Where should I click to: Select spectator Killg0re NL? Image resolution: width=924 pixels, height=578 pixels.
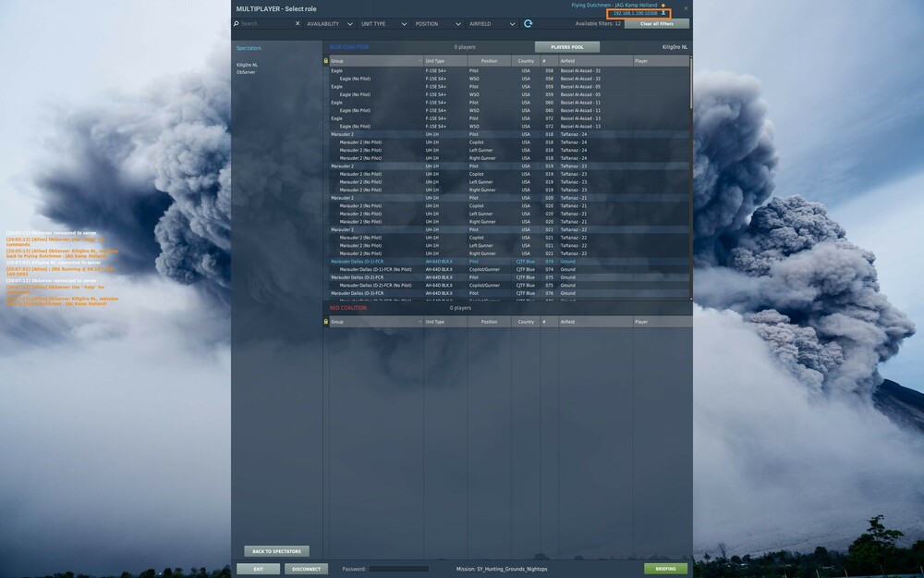[247, 65]
